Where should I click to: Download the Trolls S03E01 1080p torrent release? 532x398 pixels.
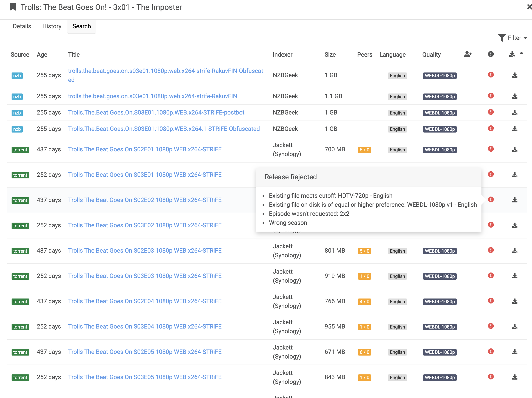click(515, 175)
